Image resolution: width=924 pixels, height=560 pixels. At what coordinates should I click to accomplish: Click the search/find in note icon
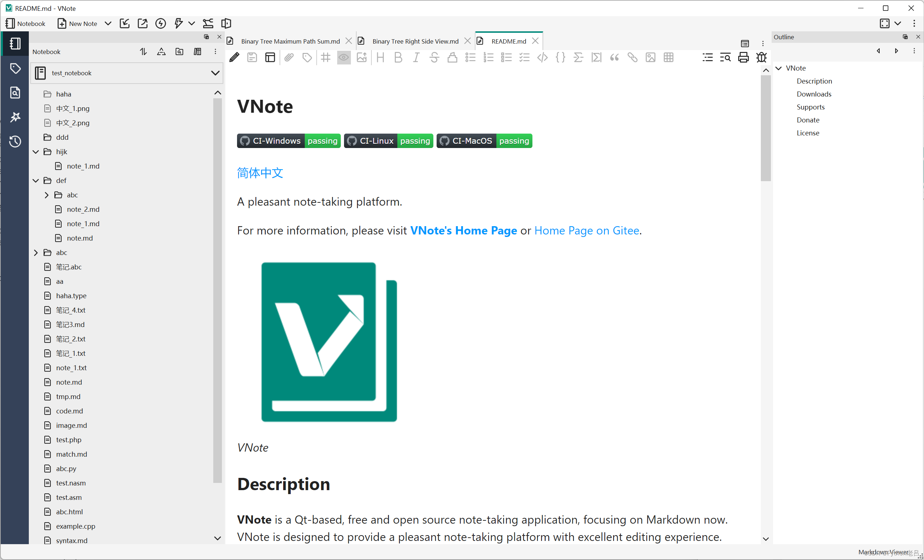click(726, 58)
